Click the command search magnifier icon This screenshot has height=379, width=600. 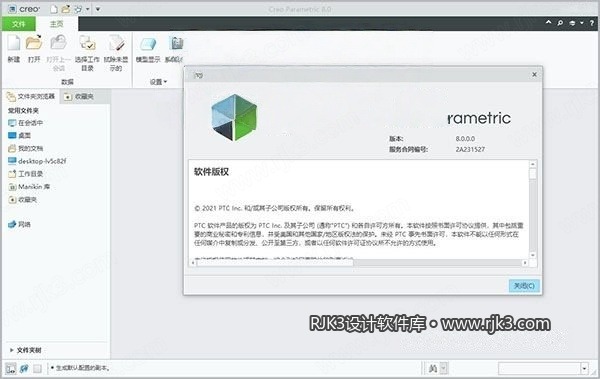tap(560, 23)
